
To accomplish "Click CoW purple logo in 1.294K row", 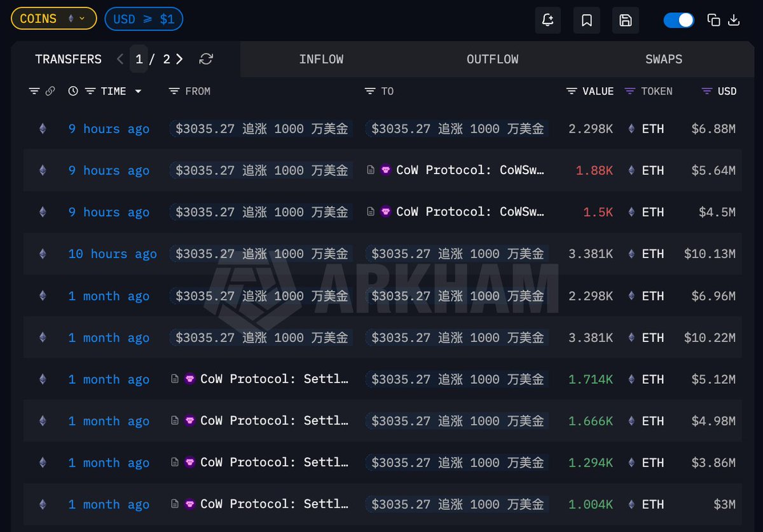I will [189, 463].
